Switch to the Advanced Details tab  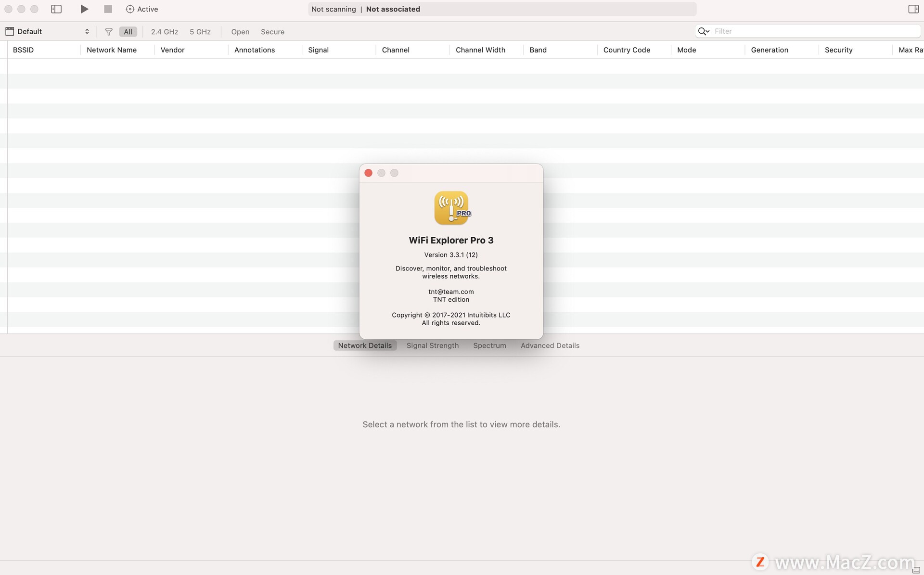[x=550, y=345]
